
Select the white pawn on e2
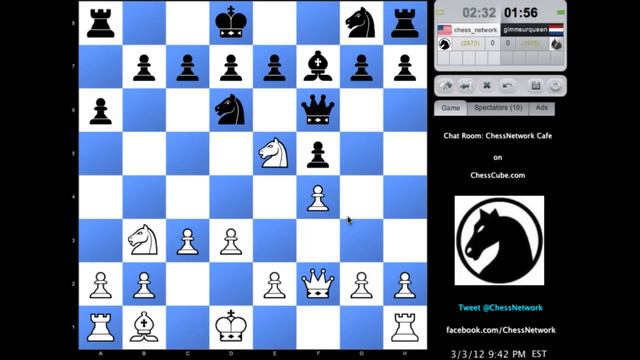tap(274, 284)
